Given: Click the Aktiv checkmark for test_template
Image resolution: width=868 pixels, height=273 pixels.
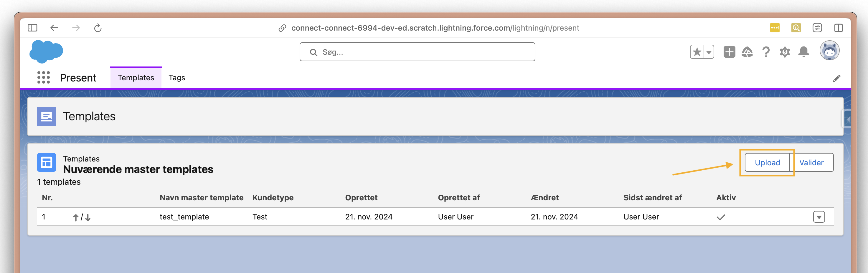Looking at the screenshot, I should coord(721,217).
